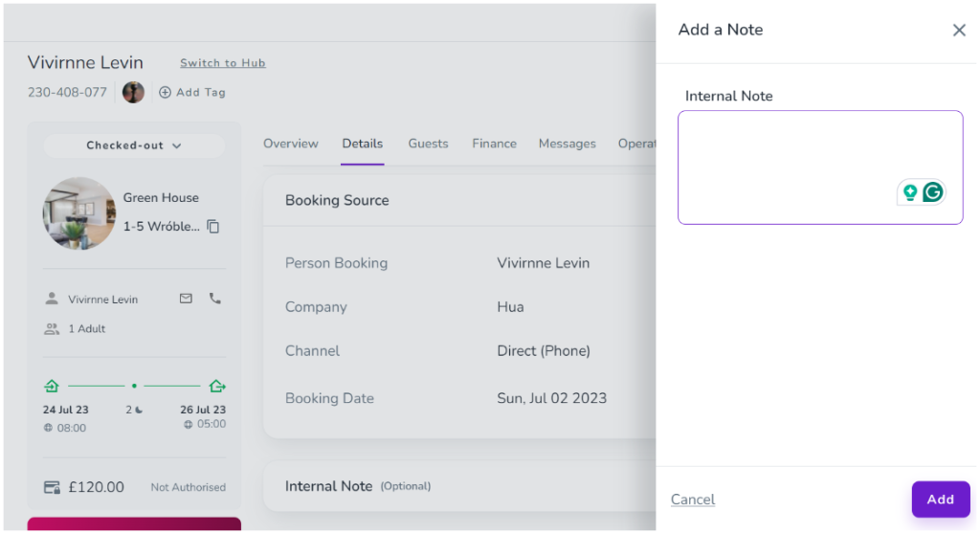Viewport: 980px width, 534px height.
Task: Click the Grammarly icon in the note field
Action: (x=932, y=192)
